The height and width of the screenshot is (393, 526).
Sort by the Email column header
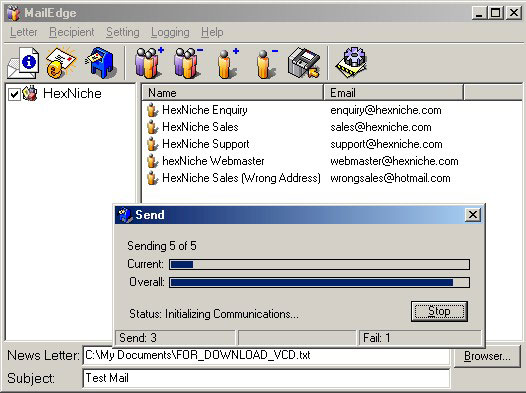[x=393, y=93]
